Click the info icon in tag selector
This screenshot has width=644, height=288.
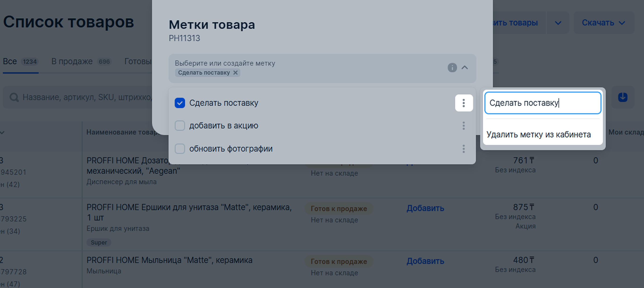452,68
